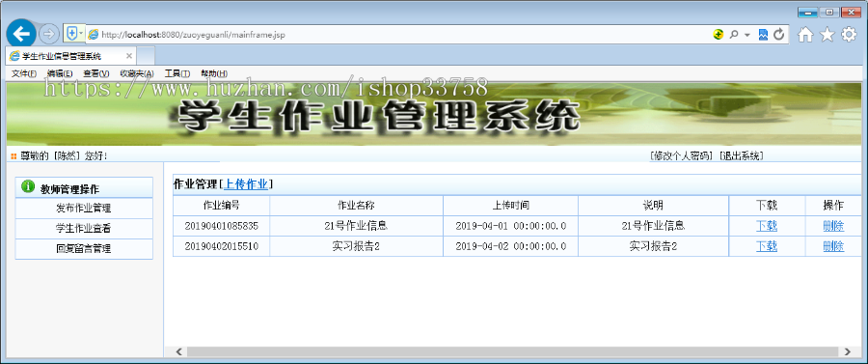Delete the 实习报告2 row

click(x=833, y=246)
